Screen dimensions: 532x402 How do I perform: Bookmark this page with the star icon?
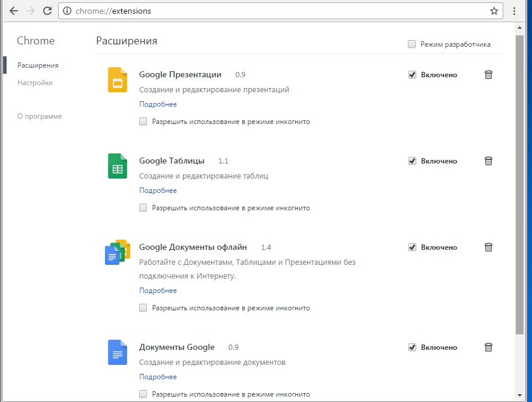pos(494,11)
